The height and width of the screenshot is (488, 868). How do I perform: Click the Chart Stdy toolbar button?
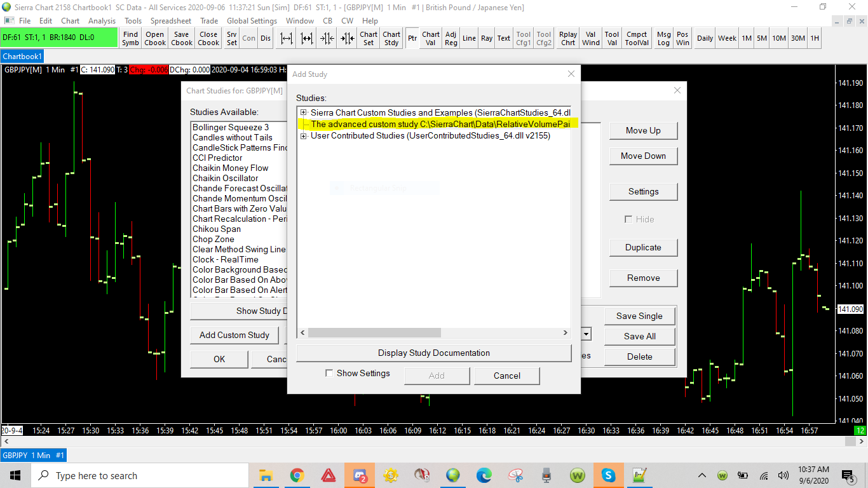click(391, 38)
